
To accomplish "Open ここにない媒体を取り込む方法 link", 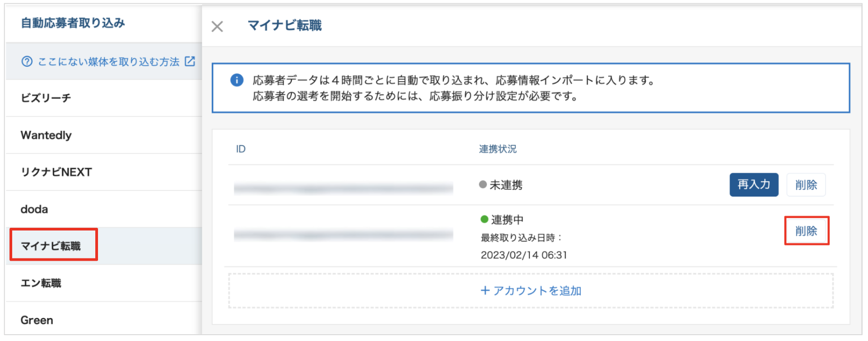I will [x=109, y=61].
